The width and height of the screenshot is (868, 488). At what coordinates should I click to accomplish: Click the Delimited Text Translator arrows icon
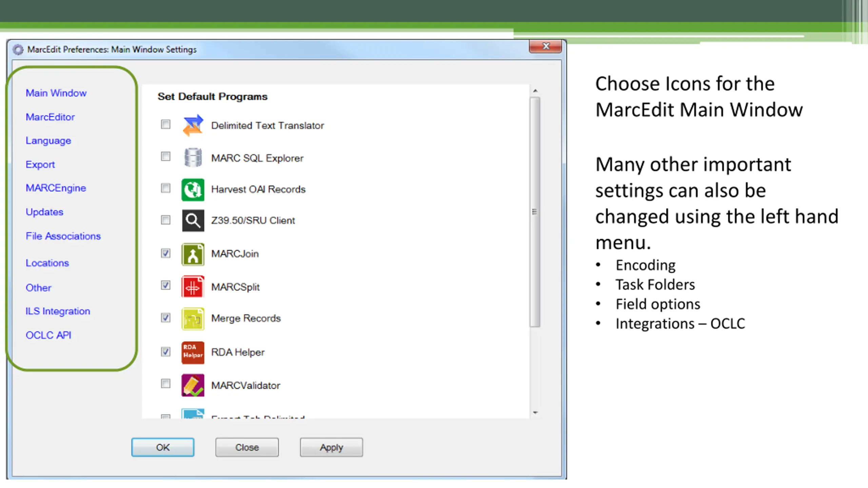(x=193, y=125)
